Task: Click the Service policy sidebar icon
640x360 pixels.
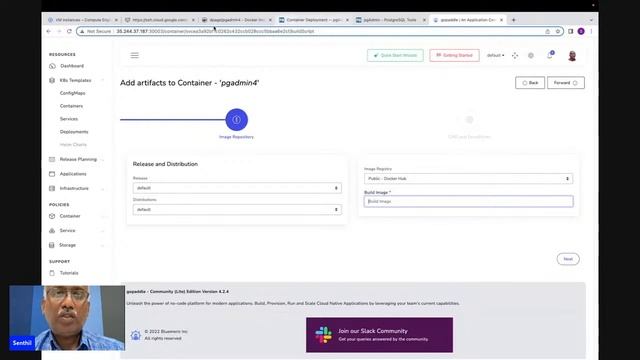Action: point(52,231)
